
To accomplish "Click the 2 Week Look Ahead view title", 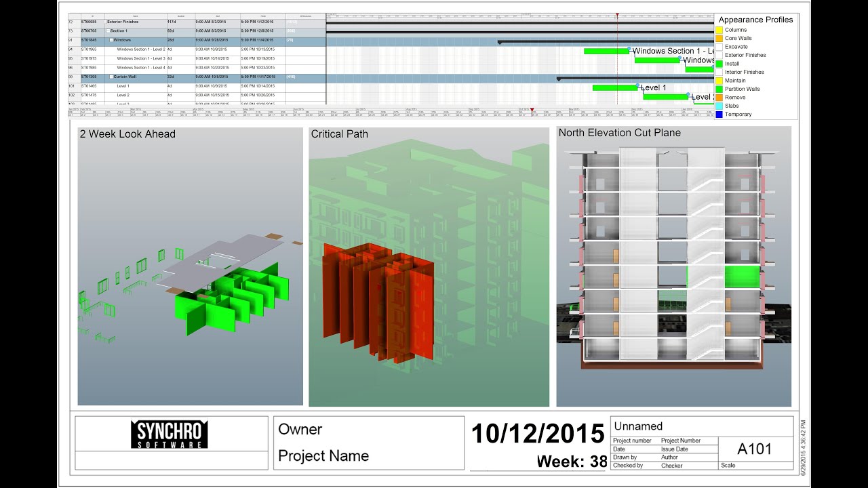I will (127, 134).
